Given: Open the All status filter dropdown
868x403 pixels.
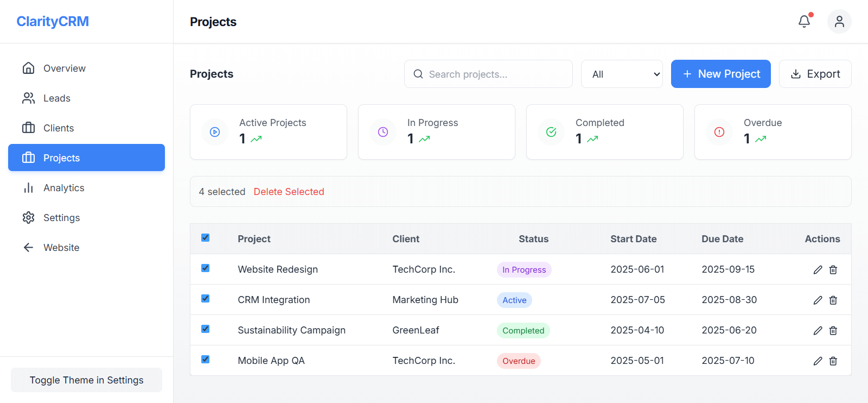Looking at the screenshot, I should [622, 74].
